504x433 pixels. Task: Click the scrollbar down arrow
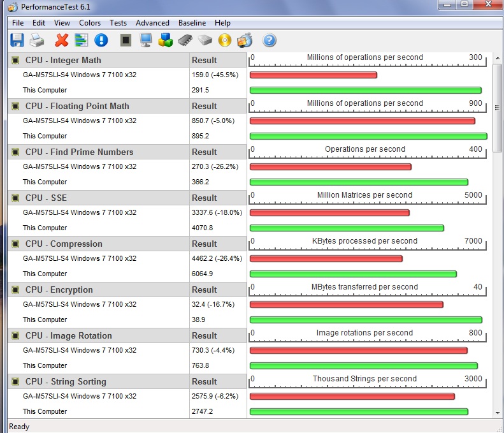[498, 413]
